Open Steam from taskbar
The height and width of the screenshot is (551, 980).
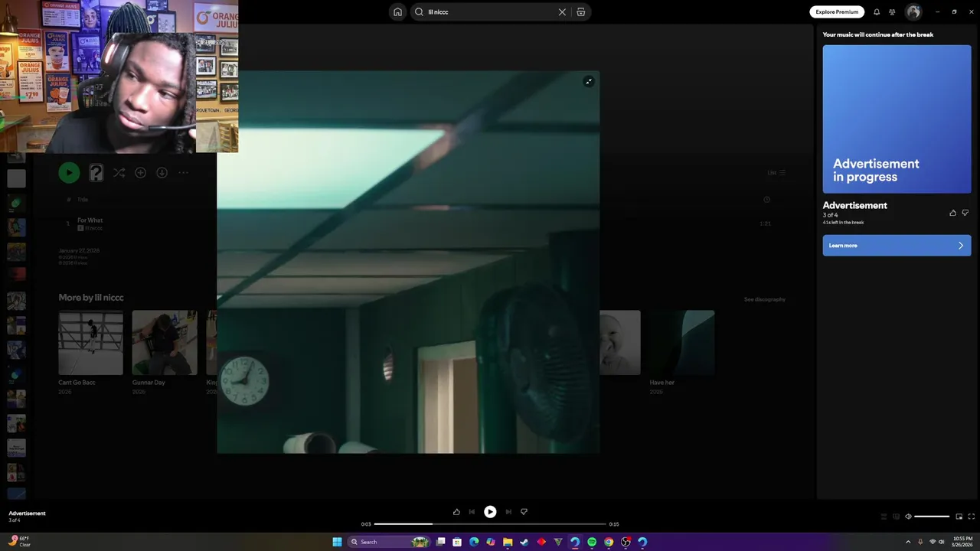(524, 542)
